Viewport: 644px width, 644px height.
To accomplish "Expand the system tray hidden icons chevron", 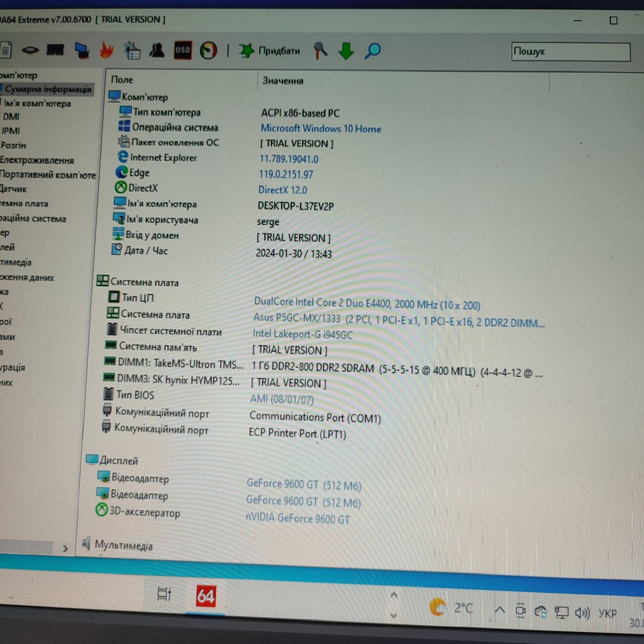I will click(499, 609).
